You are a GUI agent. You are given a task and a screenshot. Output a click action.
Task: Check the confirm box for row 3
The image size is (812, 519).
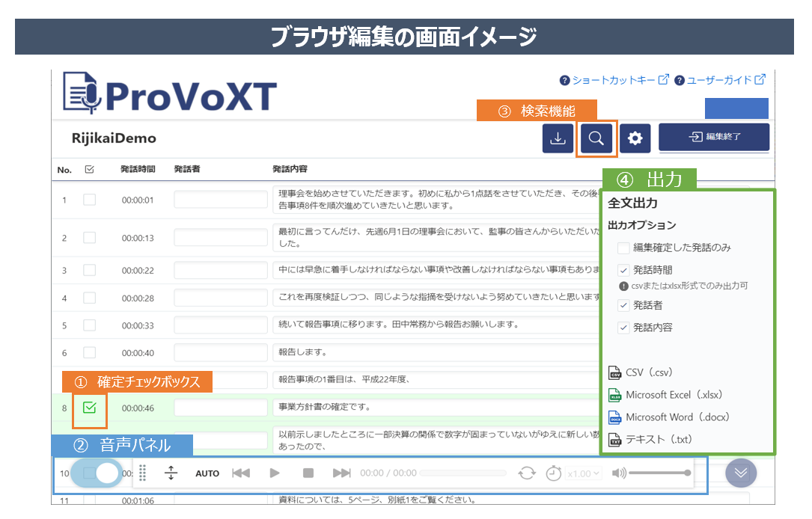90,270
